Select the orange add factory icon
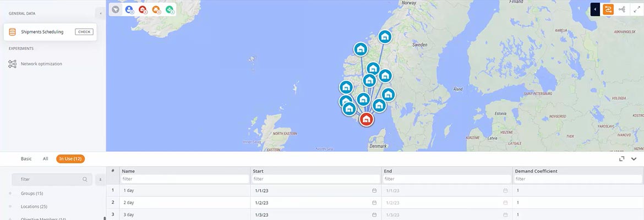 156,9
